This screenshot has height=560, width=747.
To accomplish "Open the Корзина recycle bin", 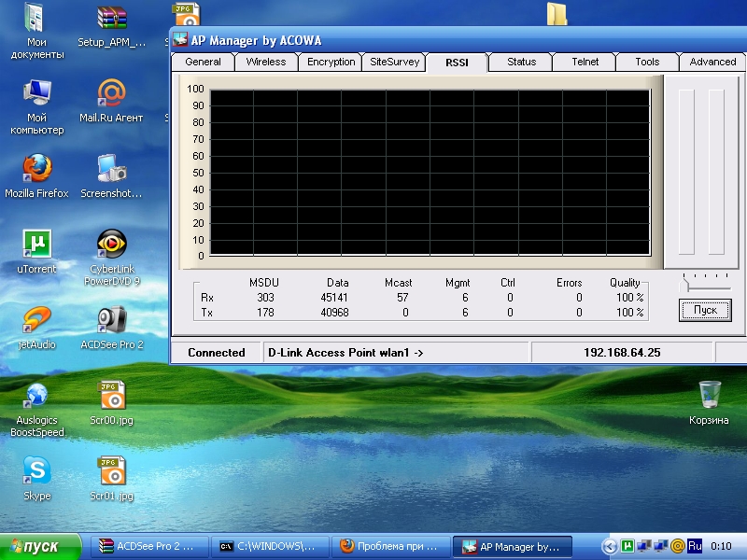I will coord(710,397).
